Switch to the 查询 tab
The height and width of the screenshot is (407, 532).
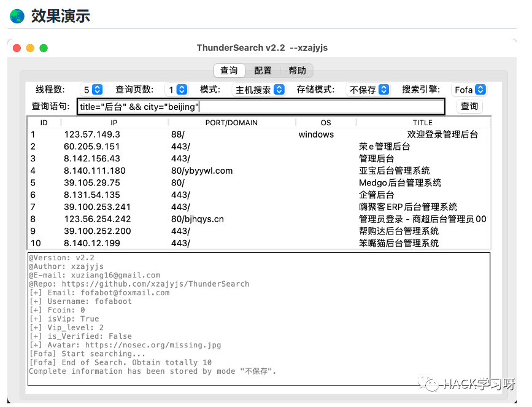point(229,71)
